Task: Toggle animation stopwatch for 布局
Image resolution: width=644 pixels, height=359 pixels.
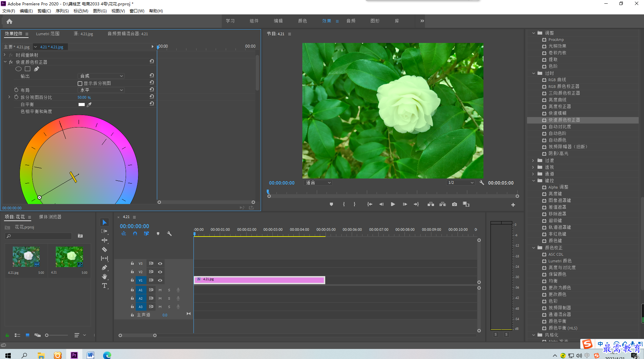Action: coord(16,90)
